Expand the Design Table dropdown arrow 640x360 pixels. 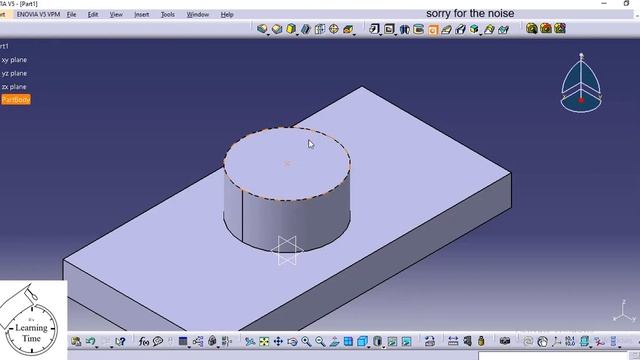[x=189, y=347]
